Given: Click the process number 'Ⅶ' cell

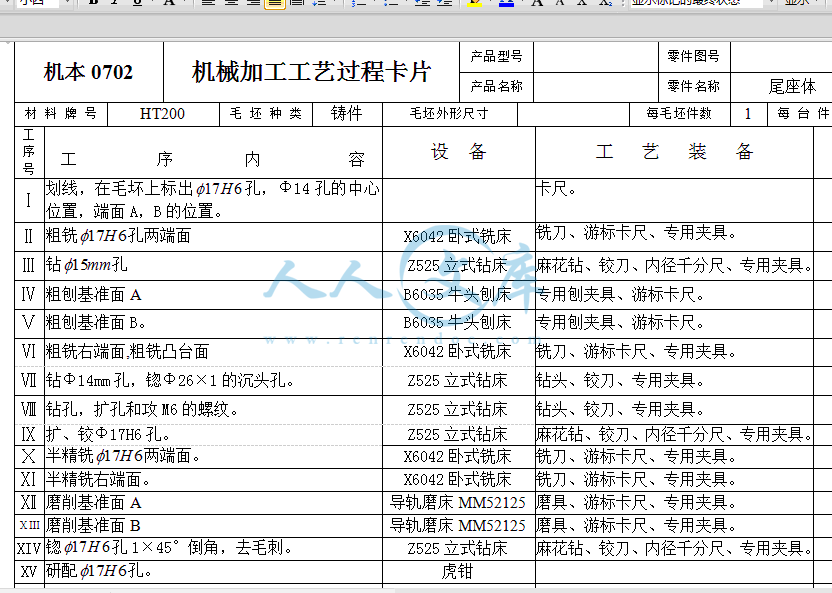Looking at the screenshot, I should (x=29, y=380).
